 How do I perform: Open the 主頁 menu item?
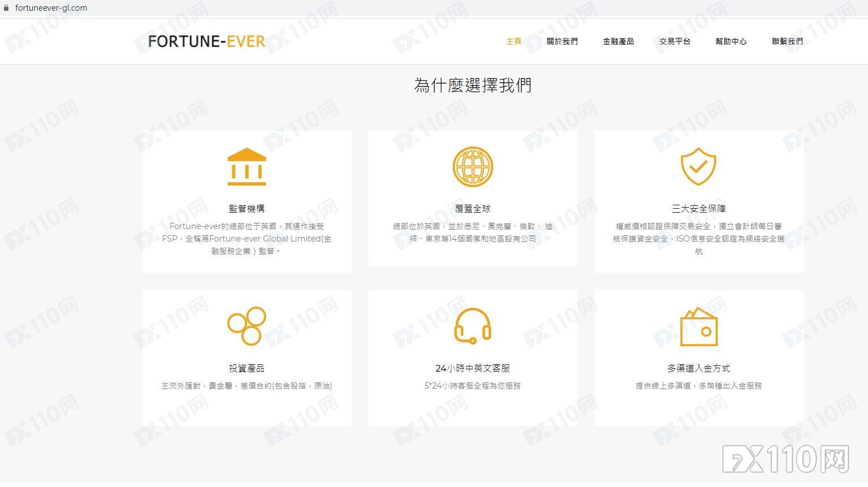click(x=514, y=41)
